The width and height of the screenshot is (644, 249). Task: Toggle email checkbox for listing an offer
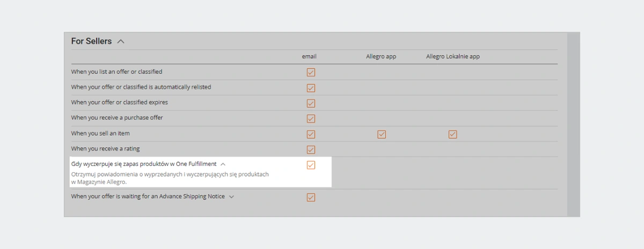pos(311,72)
